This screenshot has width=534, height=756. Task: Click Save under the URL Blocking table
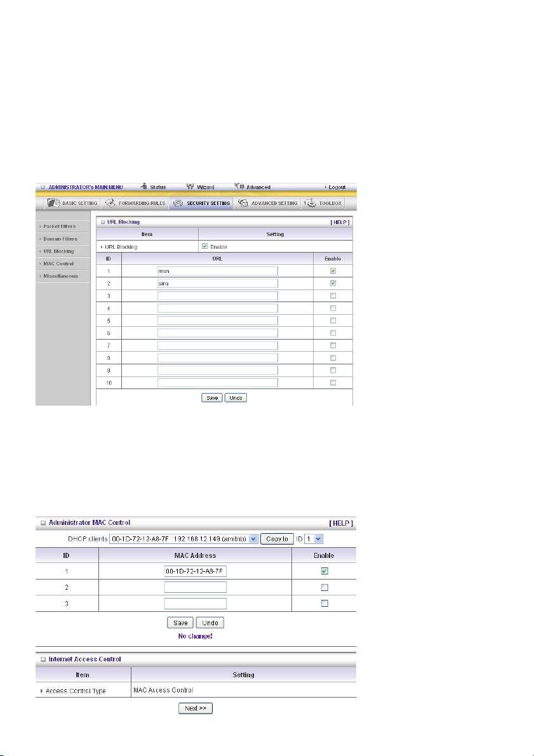[x=211, y=397]
